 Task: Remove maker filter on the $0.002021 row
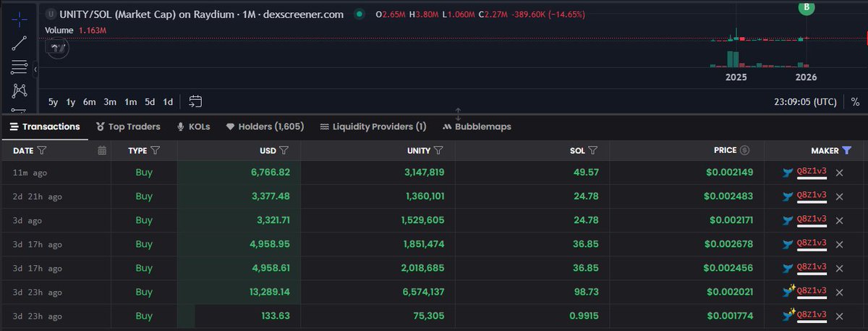[x=840, y=292]
